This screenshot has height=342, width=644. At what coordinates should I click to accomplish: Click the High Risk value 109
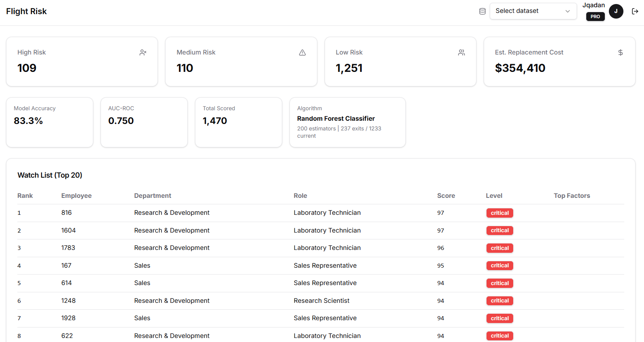coord(27,68)
